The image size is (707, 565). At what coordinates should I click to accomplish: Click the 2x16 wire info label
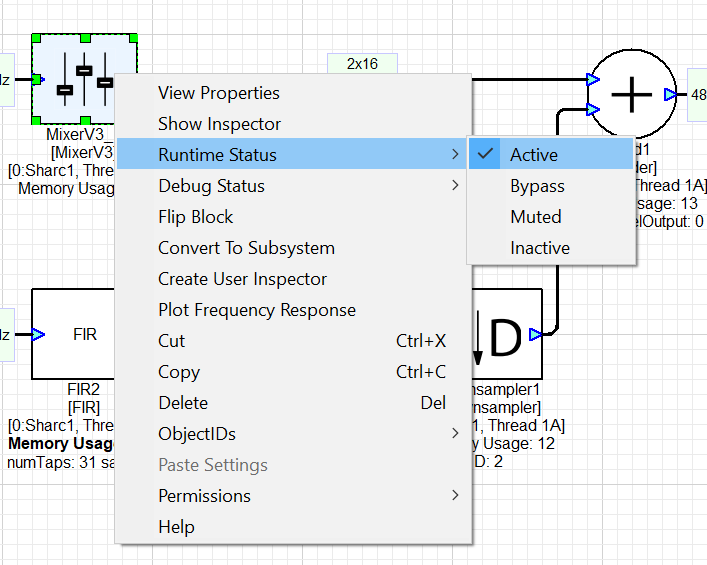point(363,64)
